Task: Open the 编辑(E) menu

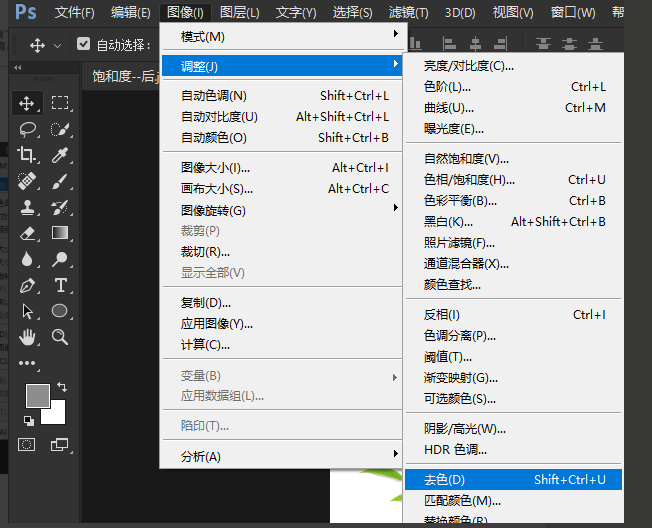Action: [131, 12]
